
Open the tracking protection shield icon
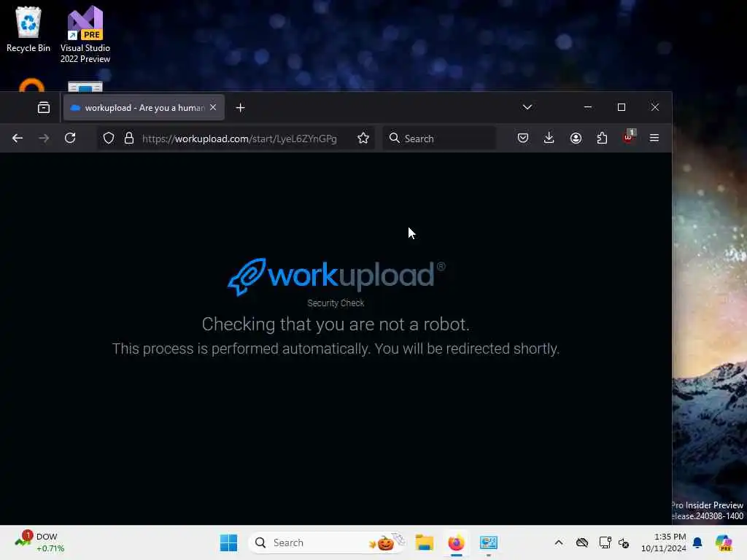[109, 138]
